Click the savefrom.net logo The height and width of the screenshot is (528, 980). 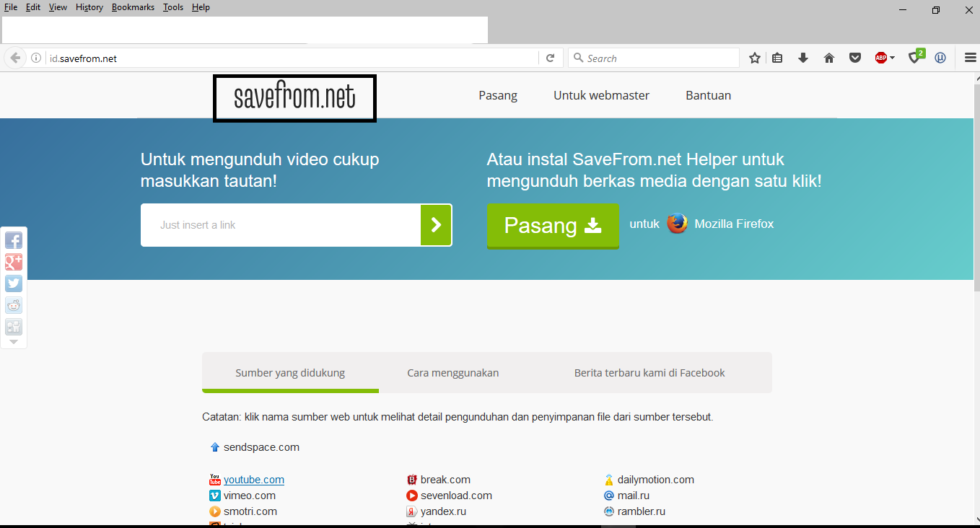pyautogui.click(x=294, y=97)
